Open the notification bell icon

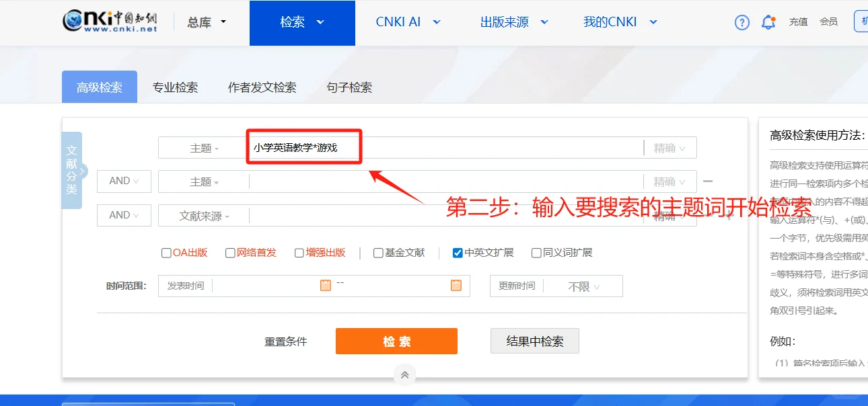tap(768, 22)
